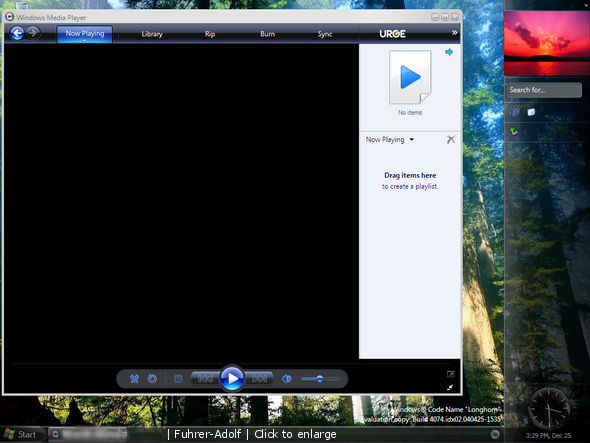Image resolution: width=590 pixels, height=443 pixels.
Task: Adjust the volume slider
Action: tap(320, 379)
